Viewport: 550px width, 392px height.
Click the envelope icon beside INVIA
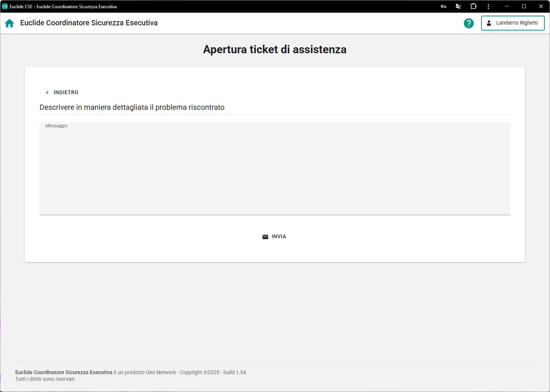265,237
